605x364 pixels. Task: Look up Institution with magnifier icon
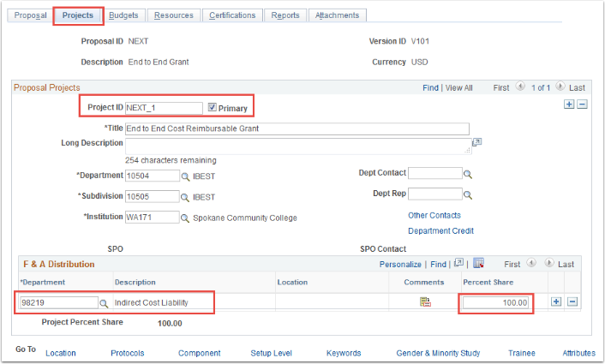185,218
